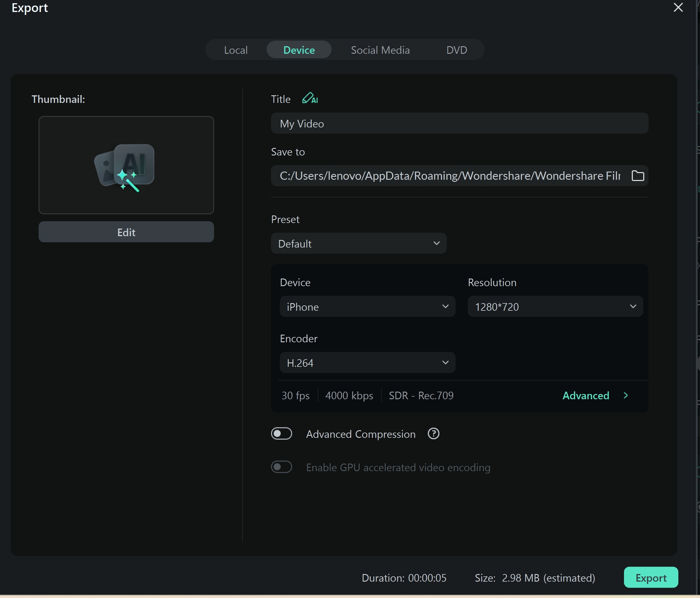Click the AI title generator pencil icon
This screenshot has width=700, height=598.
point(309,98)
